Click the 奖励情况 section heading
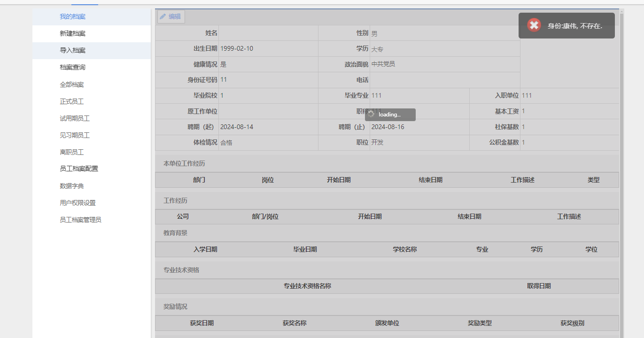Screen dimensions: 644x338 coord(175,307)
